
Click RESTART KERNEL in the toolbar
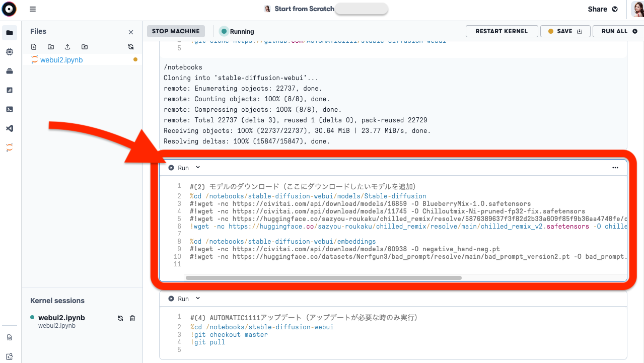coord(502,31)
